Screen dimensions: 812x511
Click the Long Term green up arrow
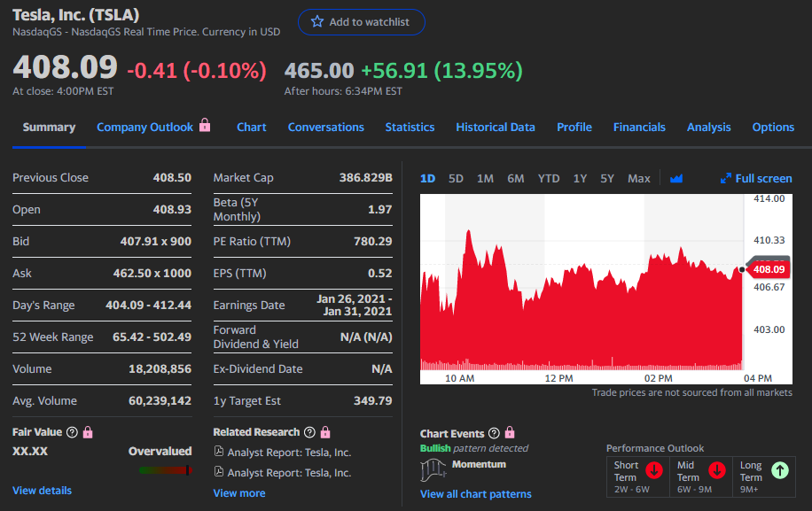click(x=780, y=470)
